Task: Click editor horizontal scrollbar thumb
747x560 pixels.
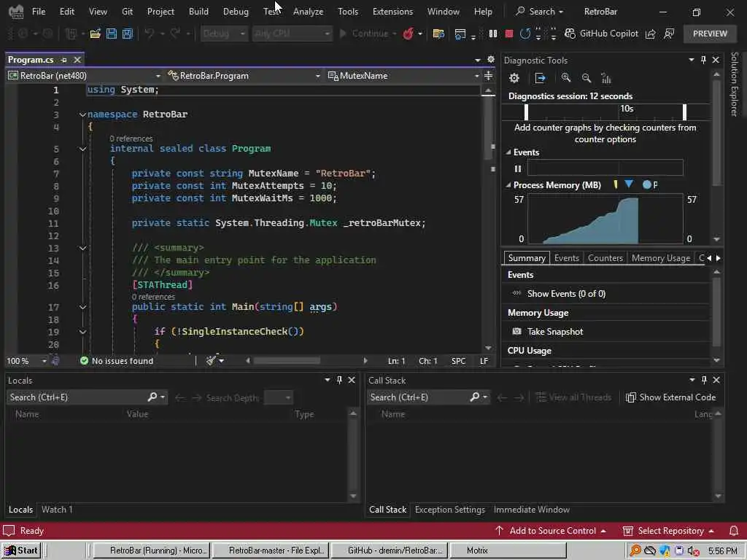Action: [x=286, y=361]
